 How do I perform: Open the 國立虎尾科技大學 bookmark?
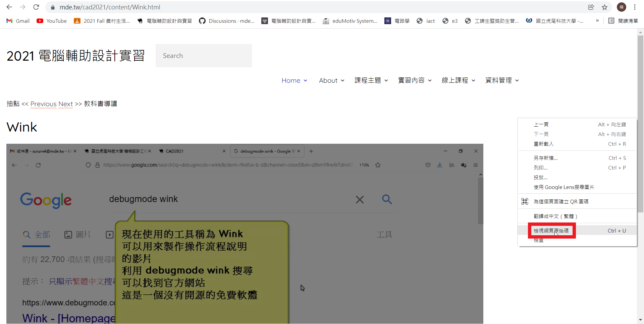555,21
